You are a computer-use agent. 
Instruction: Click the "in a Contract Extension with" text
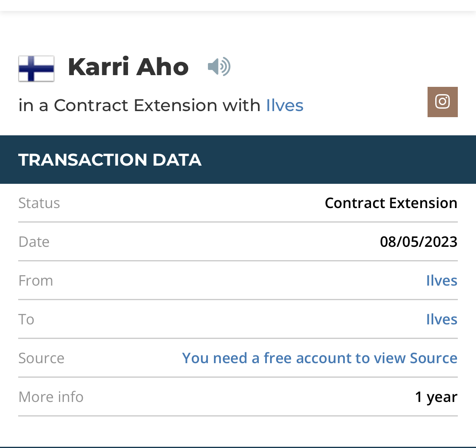point(139,105)
